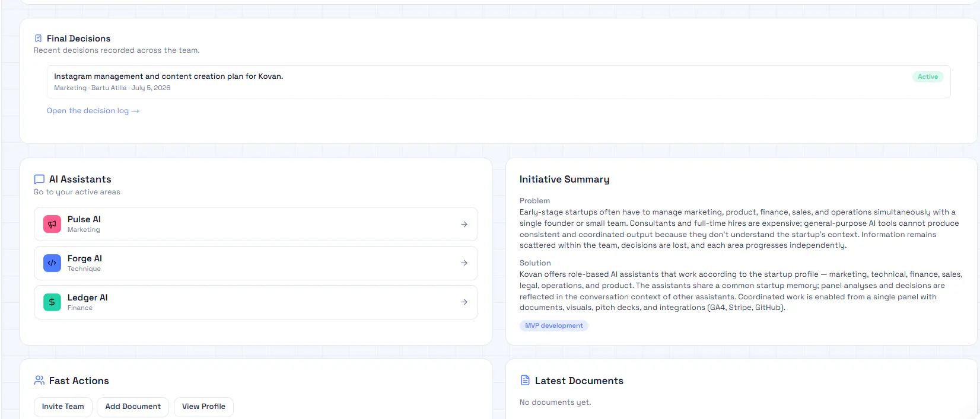Invite Team button
The image size is (980, 419).
(63, 407)
